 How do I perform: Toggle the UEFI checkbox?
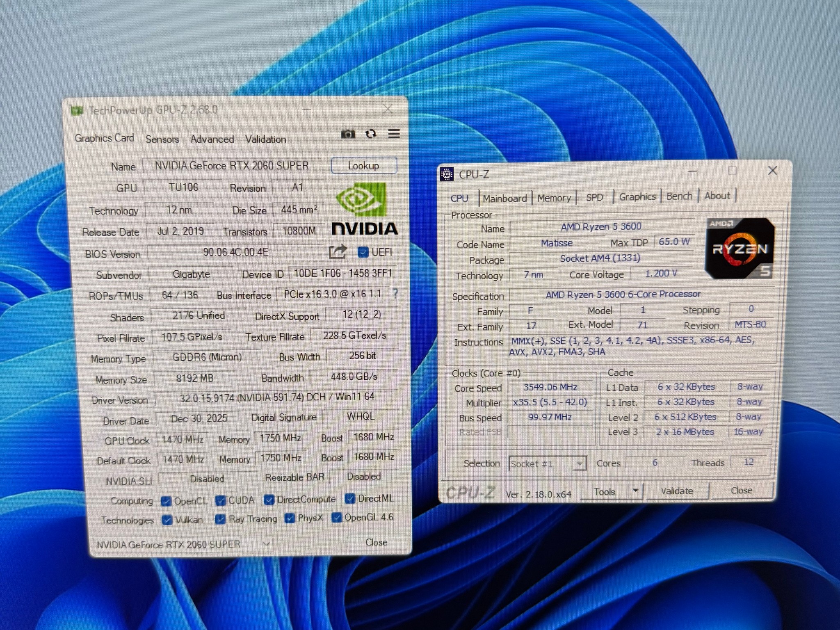[x=363, y=252]
